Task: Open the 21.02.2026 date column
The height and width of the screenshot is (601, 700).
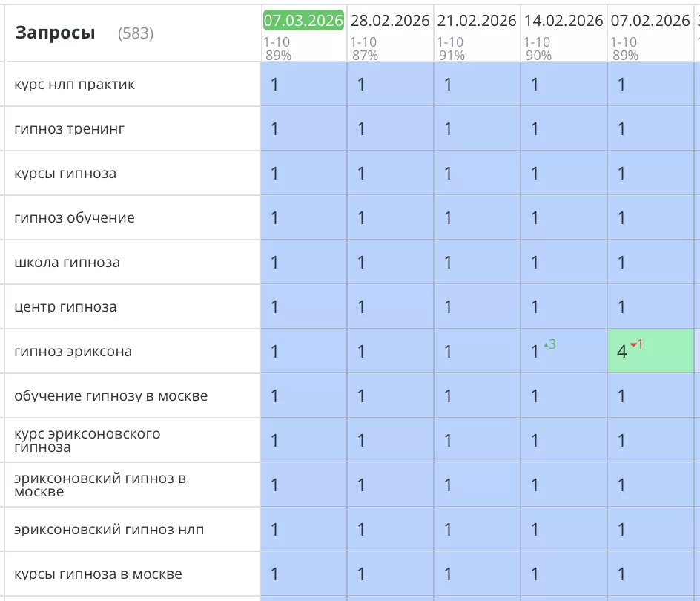Action: pyautogui.click(x=477, y=21)
